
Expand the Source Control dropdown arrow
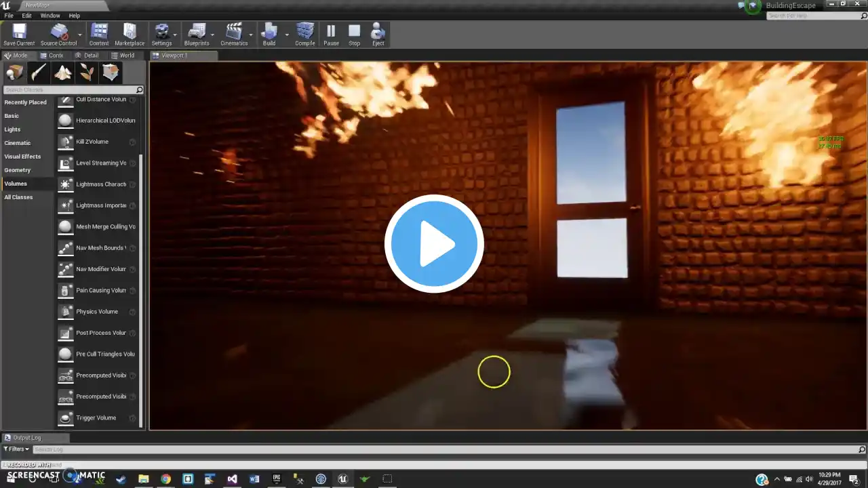click(x=80, y=34)
